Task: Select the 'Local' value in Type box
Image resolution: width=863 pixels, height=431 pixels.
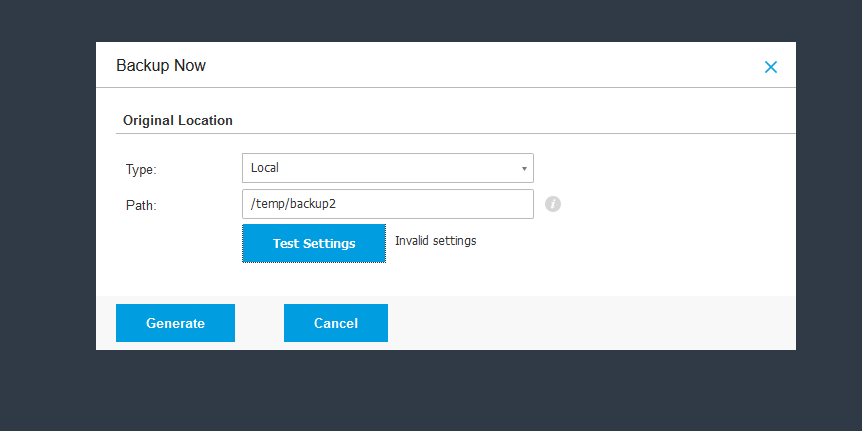Action: 265,168
